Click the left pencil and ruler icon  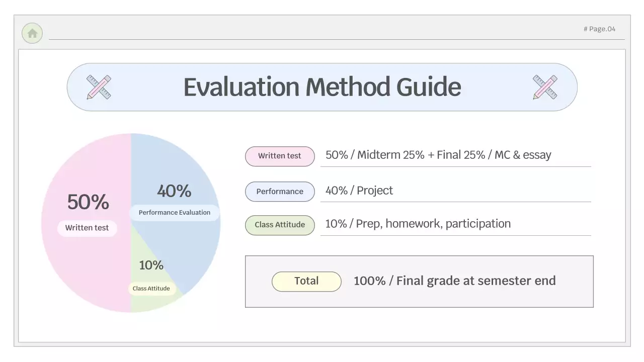(x=99, y=87)
